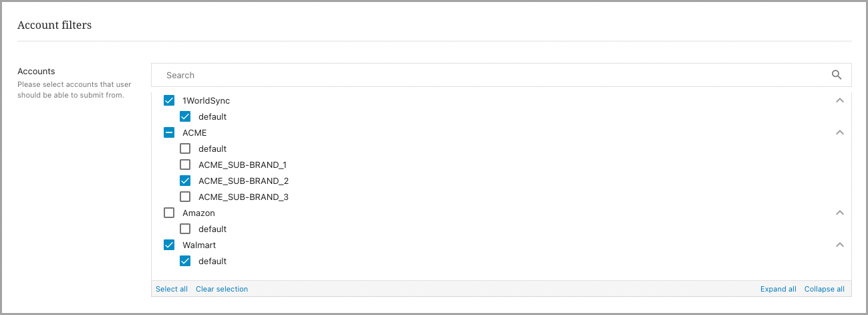Uncheck default under Walmart
868x315 pixels.
[185, 261]
